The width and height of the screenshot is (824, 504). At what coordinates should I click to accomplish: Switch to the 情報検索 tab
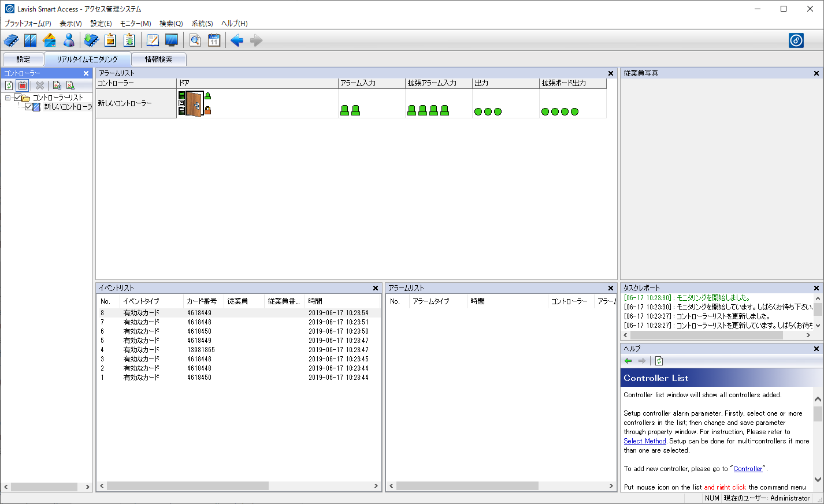tap(158, 59)
